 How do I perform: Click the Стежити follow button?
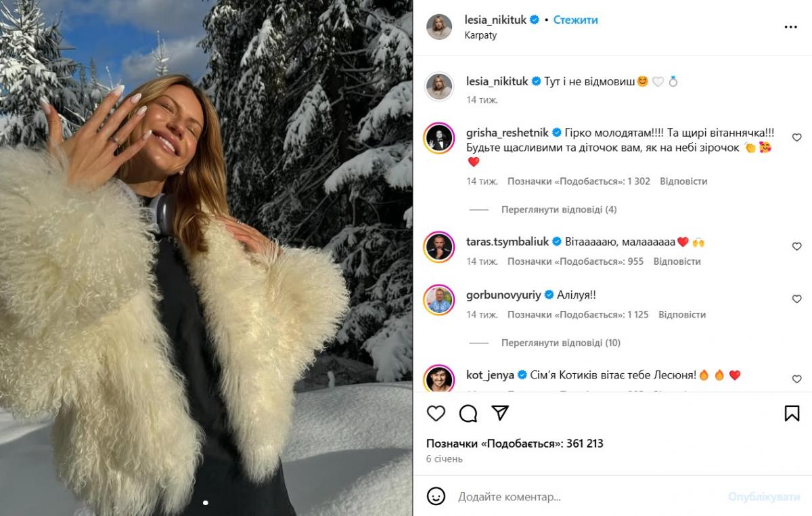tap(575, 20)
